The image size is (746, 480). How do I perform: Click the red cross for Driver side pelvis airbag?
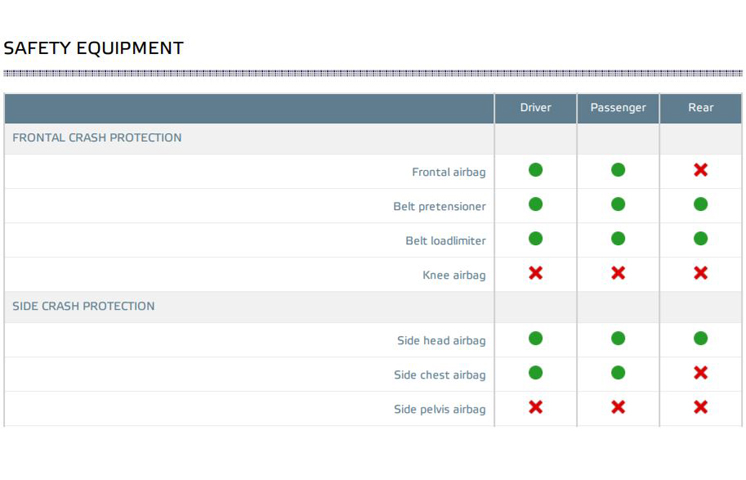tap(536, 407)
